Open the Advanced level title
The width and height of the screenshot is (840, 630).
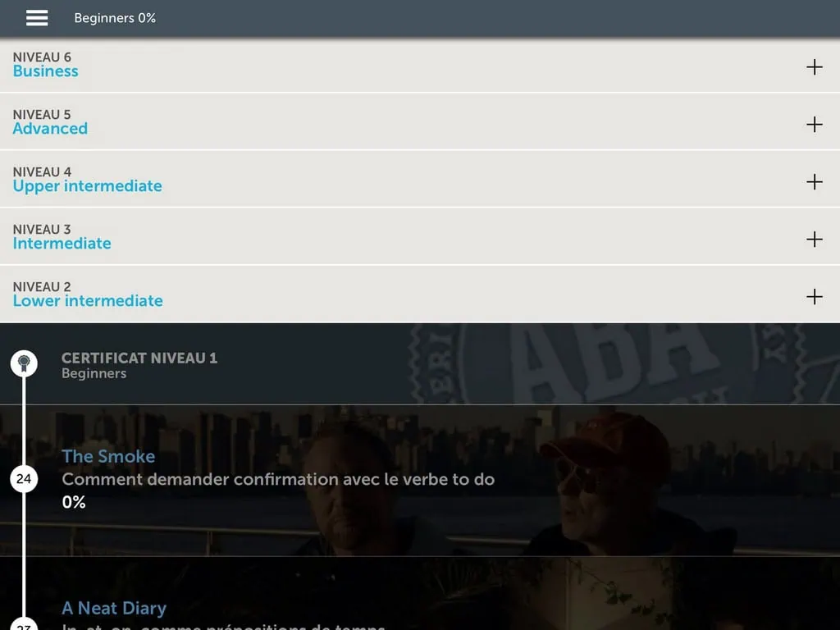coord(50,129)
